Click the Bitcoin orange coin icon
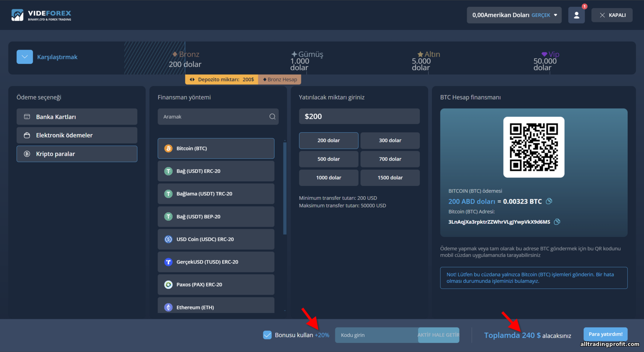Image resolution: width=644 pixels, height=352 pixels. coord(168,149)
